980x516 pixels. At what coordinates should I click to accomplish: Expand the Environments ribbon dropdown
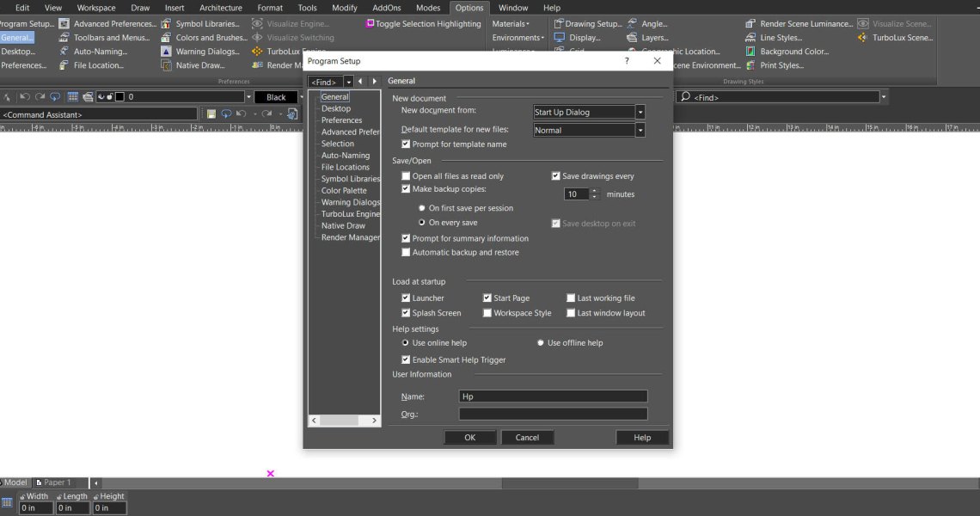pos(518,38)
